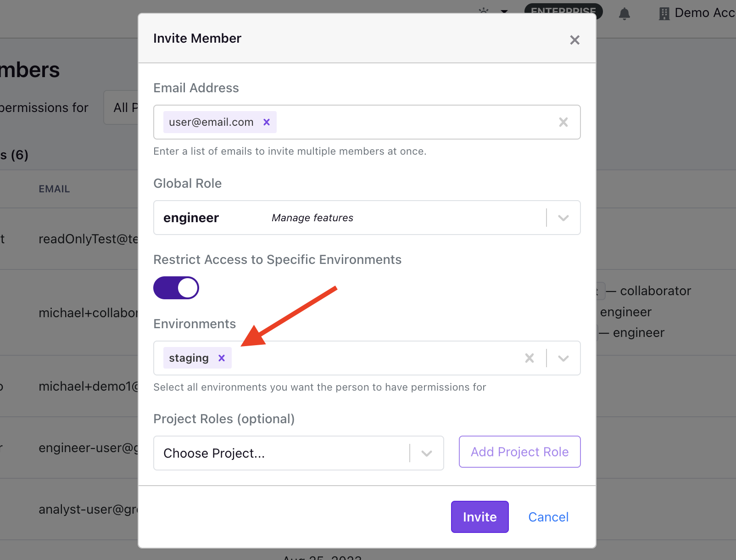
Task: Click the Demo Account building icon
Action: 664,14
